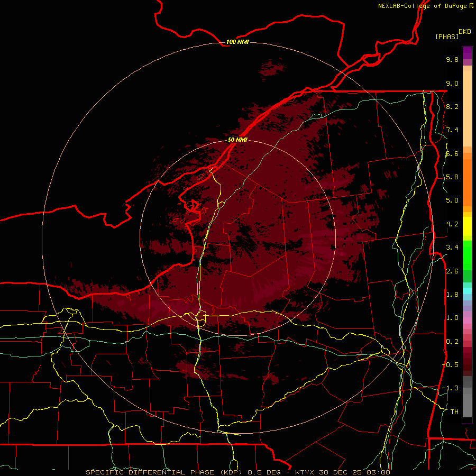Click the 4.2 value on the scale
The image size is (476, 476).
pos(452,224)
